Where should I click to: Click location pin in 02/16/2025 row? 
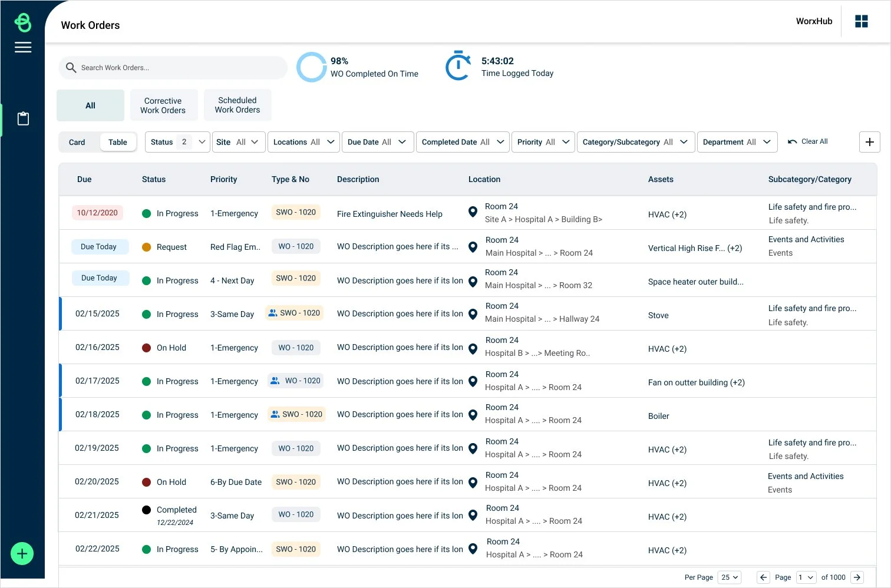(473, 349)
